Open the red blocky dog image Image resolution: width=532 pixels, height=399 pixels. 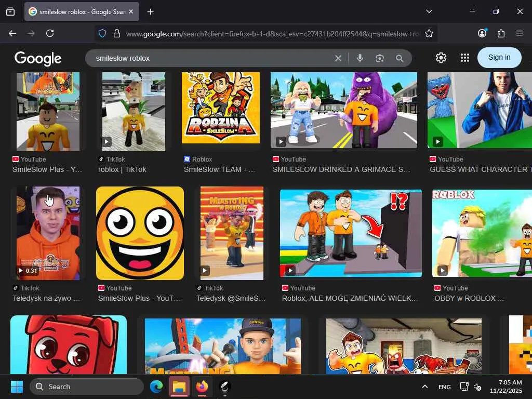click(x=69, y=344)
